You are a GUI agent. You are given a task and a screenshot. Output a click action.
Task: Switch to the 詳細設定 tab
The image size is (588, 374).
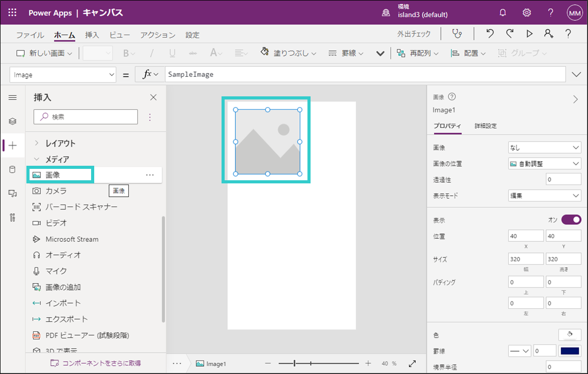click(485, 126)
